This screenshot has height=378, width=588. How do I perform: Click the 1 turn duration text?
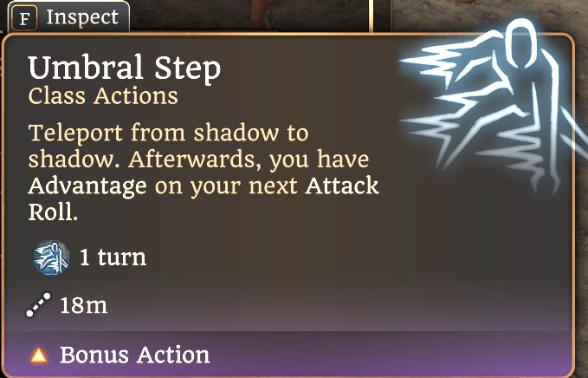pyautogui.click(x=113, y=257)
